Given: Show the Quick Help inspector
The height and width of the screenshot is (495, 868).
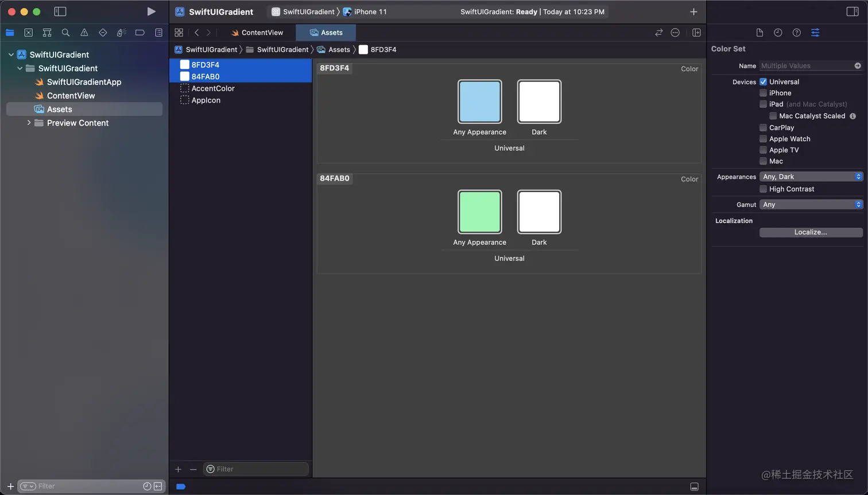Looking at the screenshot, I should 796,33.
